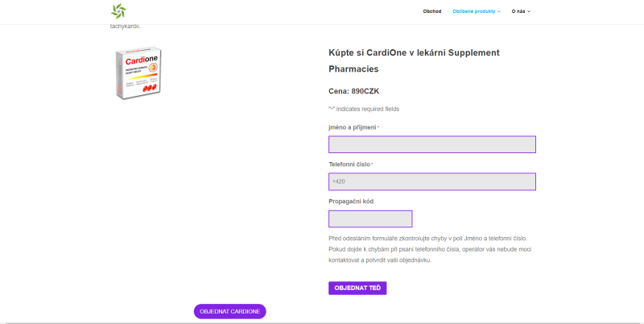The width and height of the screenshot is (644, 324).
Task: Open the Obchod menu item
Action: 432,11
